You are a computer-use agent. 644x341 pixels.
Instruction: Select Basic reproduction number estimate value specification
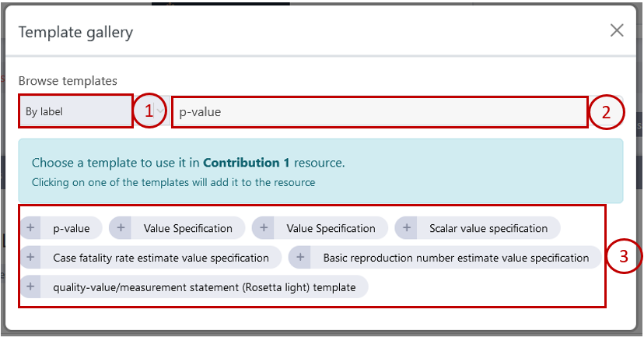coord(456,258)
